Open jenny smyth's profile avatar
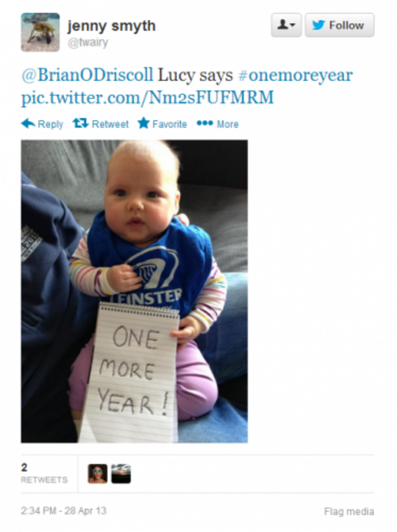Image resolution: width=397 pixels, height=532 pixels. click(40, 32)
